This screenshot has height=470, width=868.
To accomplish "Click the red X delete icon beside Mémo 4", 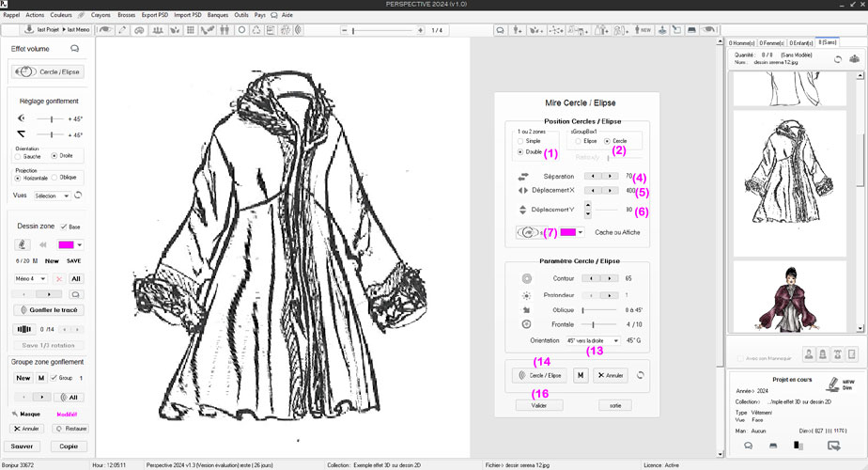I will click(58, 279).
